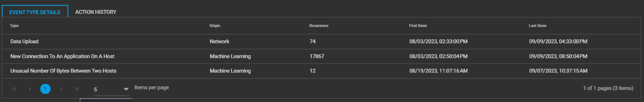
Task: Click the items per page value 5
Action: [x=95, y=89]
